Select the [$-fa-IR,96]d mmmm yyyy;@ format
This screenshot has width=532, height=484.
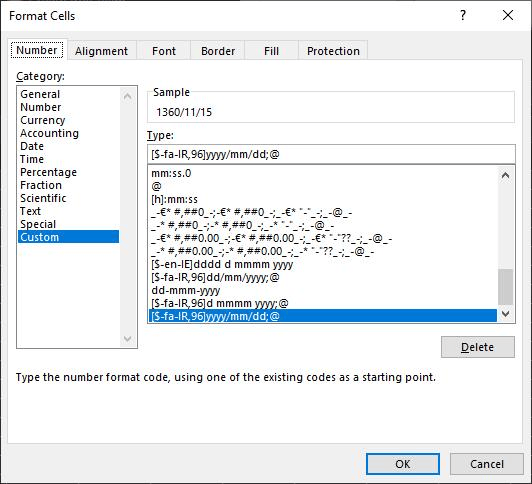323,303
